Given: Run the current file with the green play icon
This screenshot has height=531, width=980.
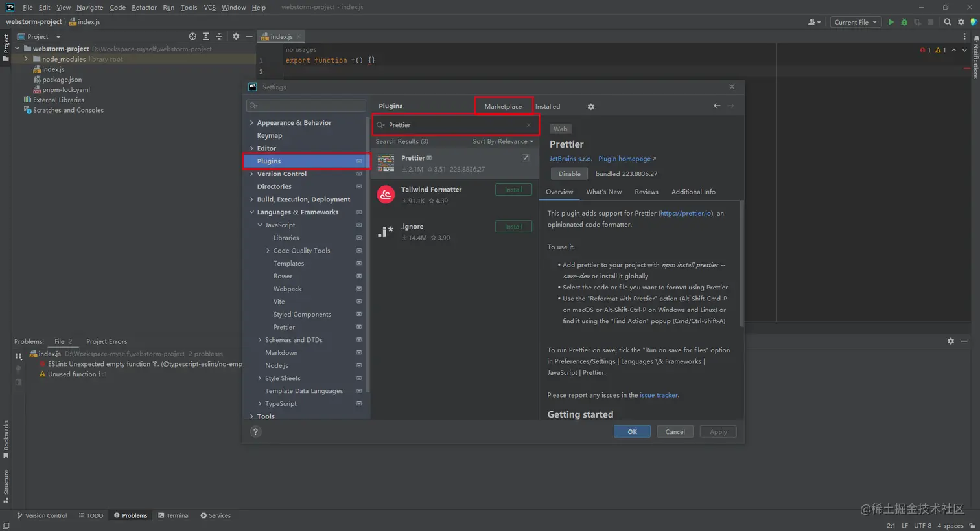Looking at the screenshot, I should pyautogui.click(x=891, y=22).
